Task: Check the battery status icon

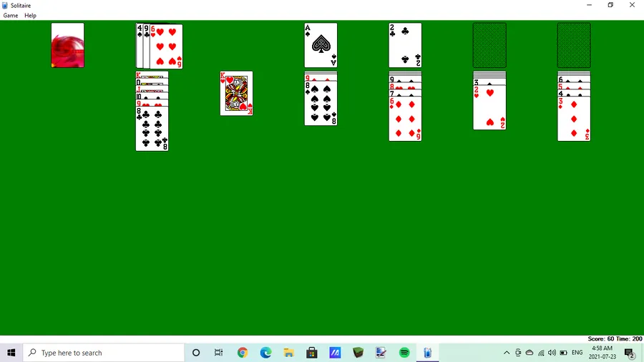Action: click(x=564, y=353)
